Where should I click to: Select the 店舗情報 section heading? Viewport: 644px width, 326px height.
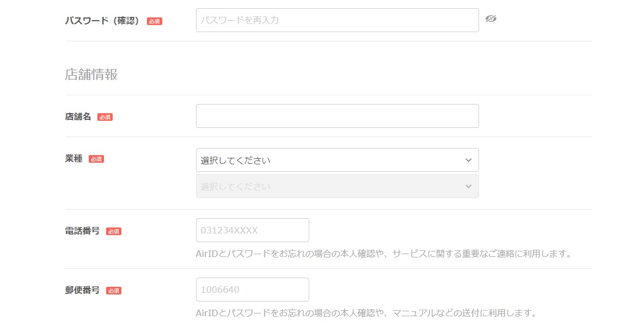pyautogui.click(x=92, y=74)
